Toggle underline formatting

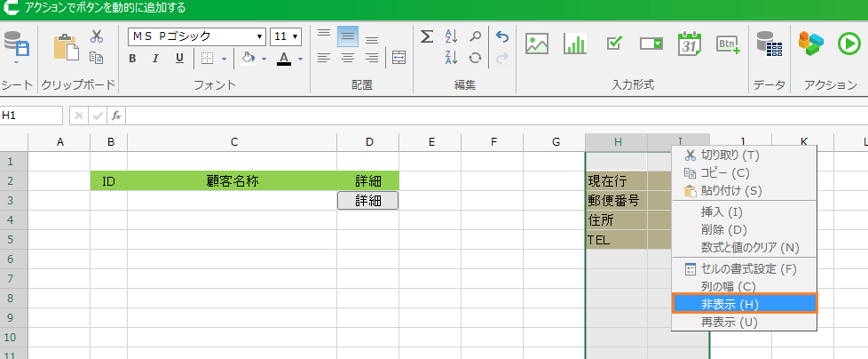pyautogui.click(x=179, y=59)
